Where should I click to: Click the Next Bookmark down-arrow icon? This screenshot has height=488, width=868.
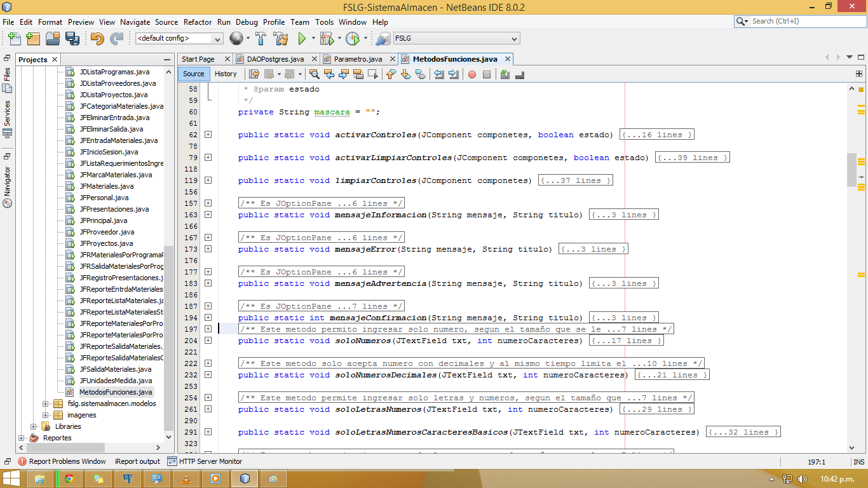(x=405, y=74)
